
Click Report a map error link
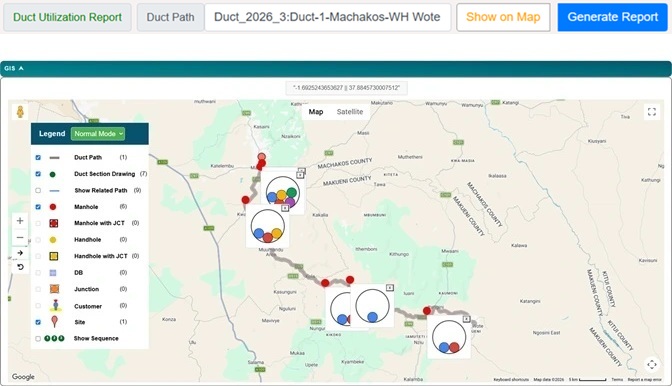tap(645, 380)
